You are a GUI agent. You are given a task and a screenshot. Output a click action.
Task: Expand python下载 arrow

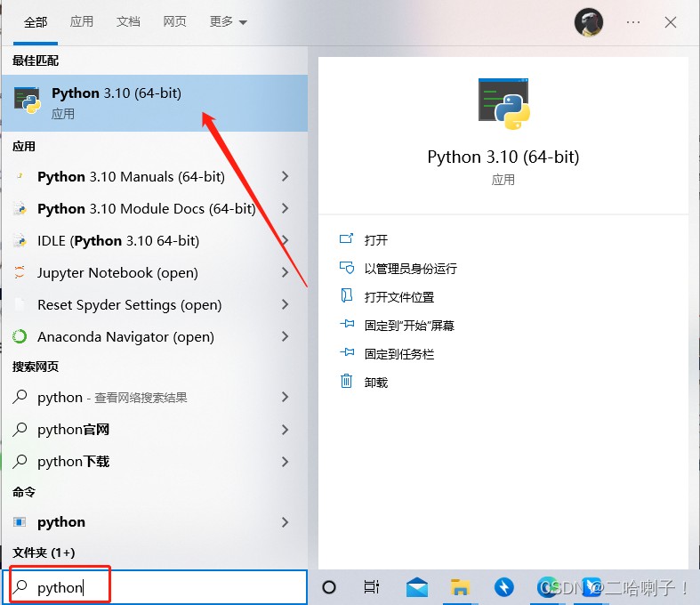point(286,461)
